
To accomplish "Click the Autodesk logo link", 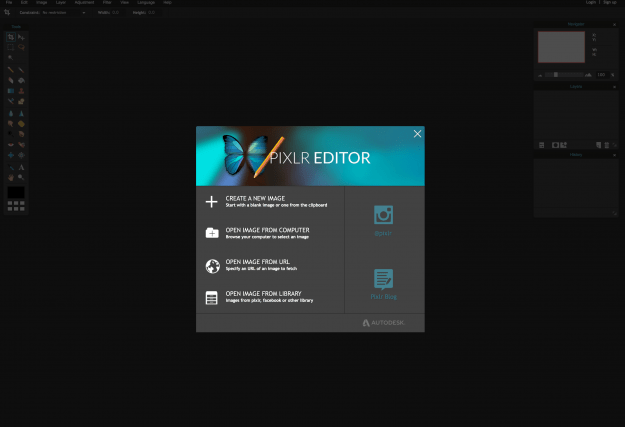I will tap(383, 323).
